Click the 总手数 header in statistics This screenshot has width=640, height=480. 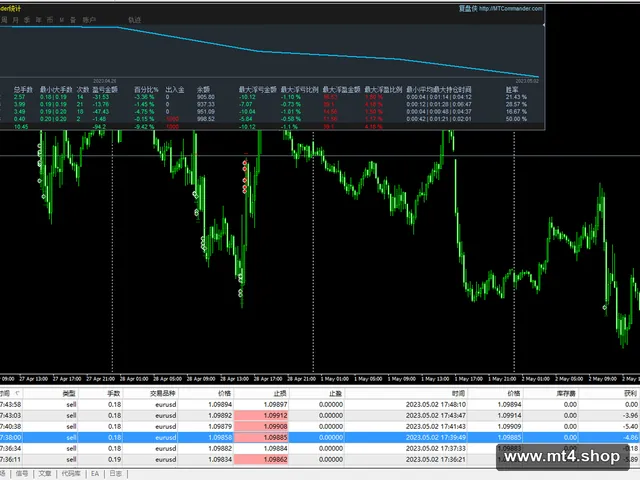tap(23, 89)
